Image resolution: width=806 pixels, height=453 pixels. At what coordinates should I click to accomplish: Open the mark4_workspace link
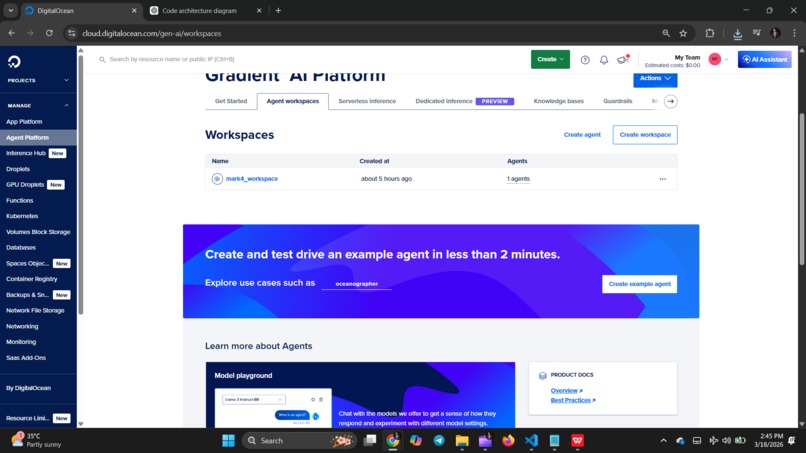(x=252, y=179)
